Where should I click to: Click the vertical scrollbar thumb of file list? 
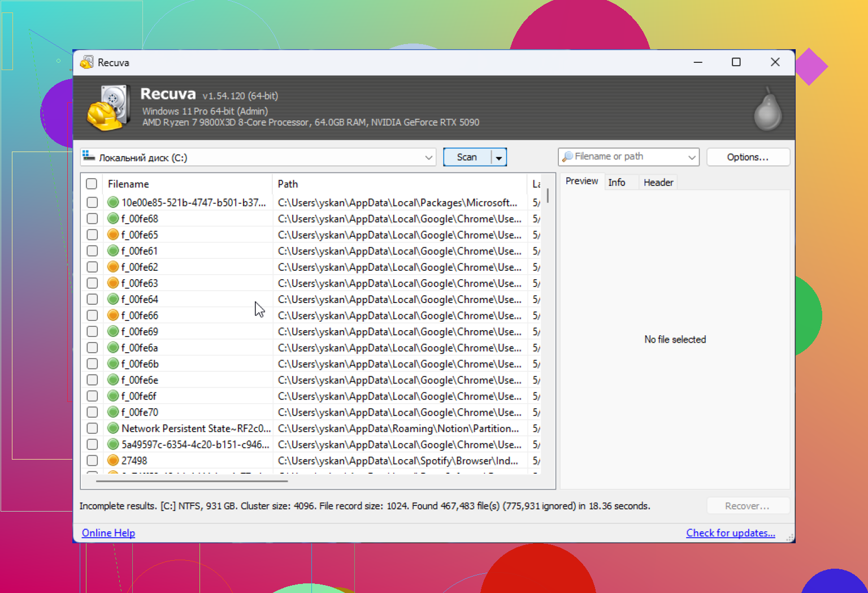point(548,196)
